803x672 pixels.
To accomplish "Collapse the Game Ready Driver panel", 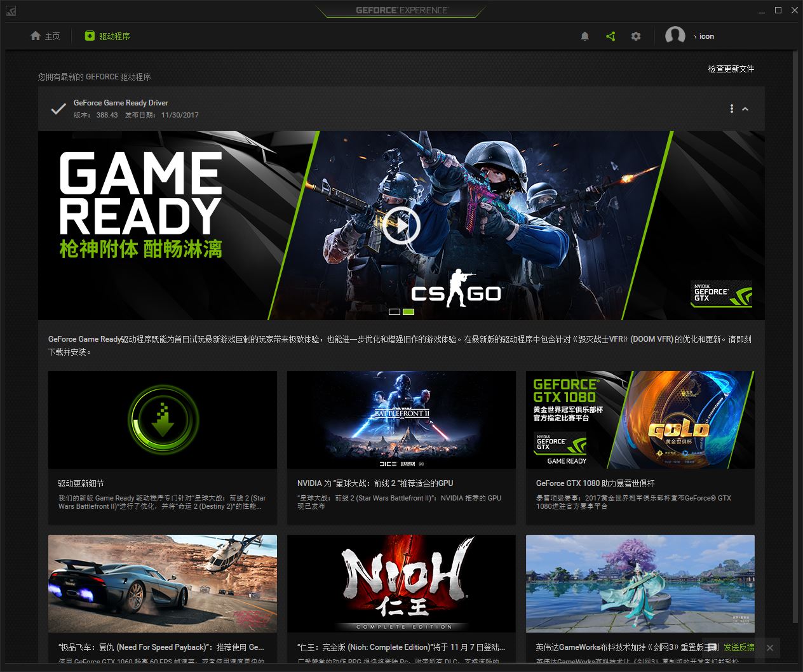I will tap(745, 109).
